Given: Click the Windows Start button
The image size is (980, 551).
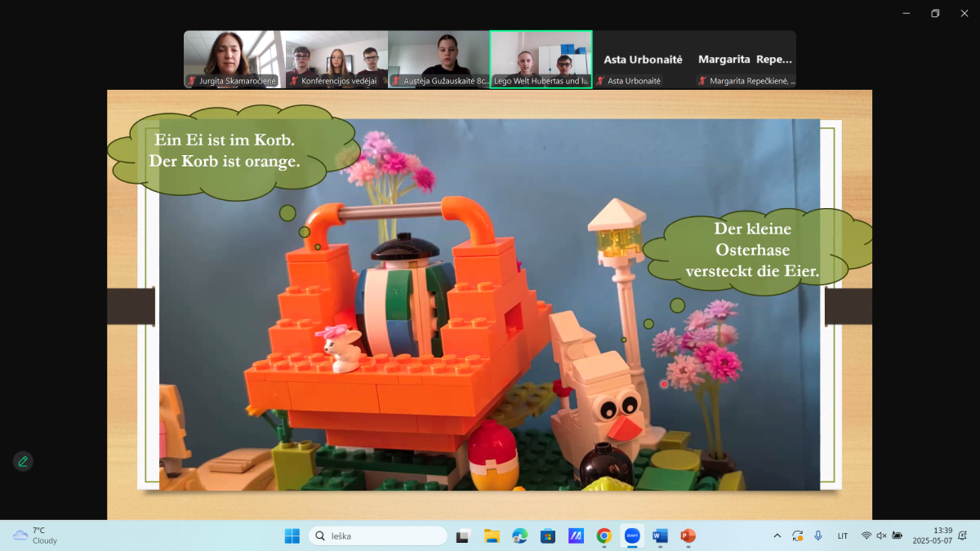Looking at the screenshot, I should pyautogui.click(x=292, y=535).
